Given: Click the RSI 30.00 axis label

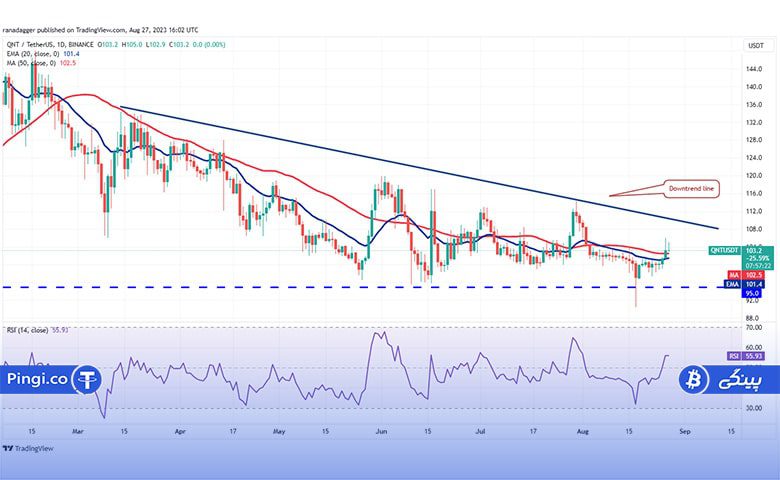Looking at the screenshot, I should tap(754, 408).
